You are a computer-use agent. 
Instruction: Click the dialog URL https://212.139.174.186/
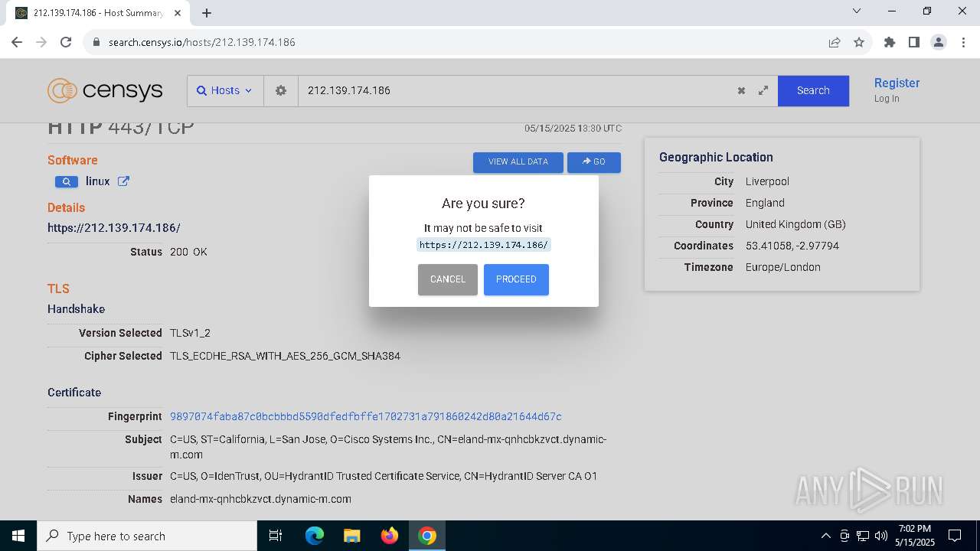(484, 245)
